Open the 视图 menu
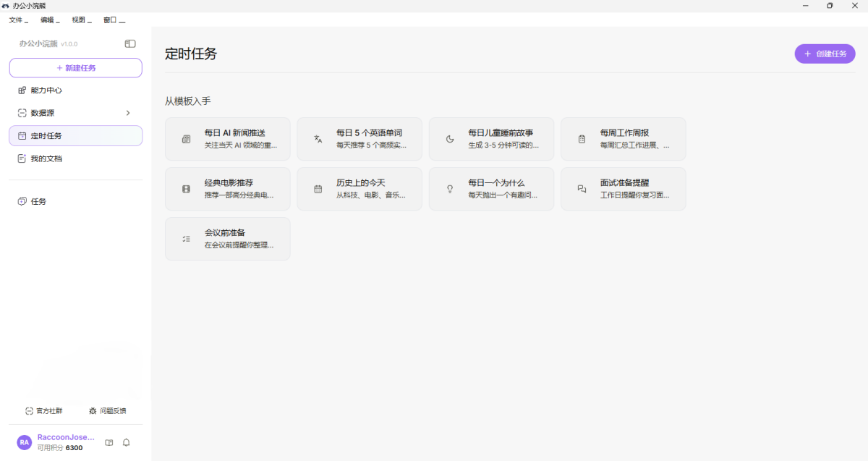The height and width of the screenshot is (461, 868). (x=81, y=20)
